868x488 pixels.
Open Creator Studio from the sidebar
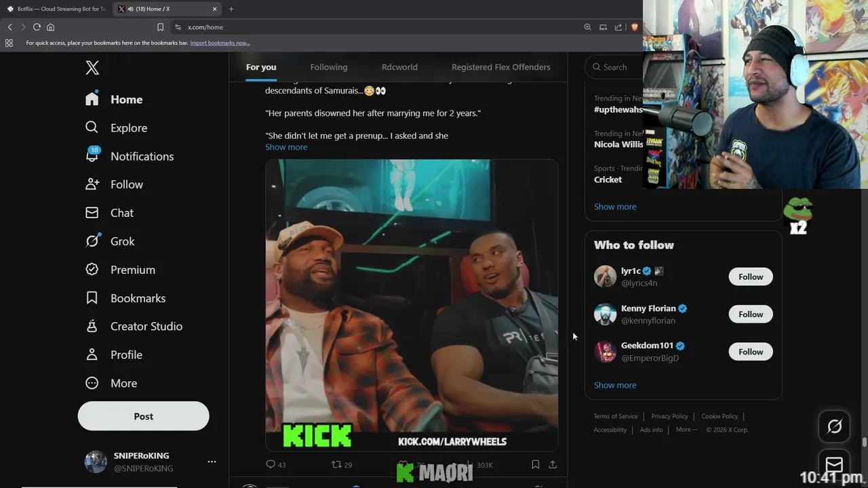[x=133, y=327]
